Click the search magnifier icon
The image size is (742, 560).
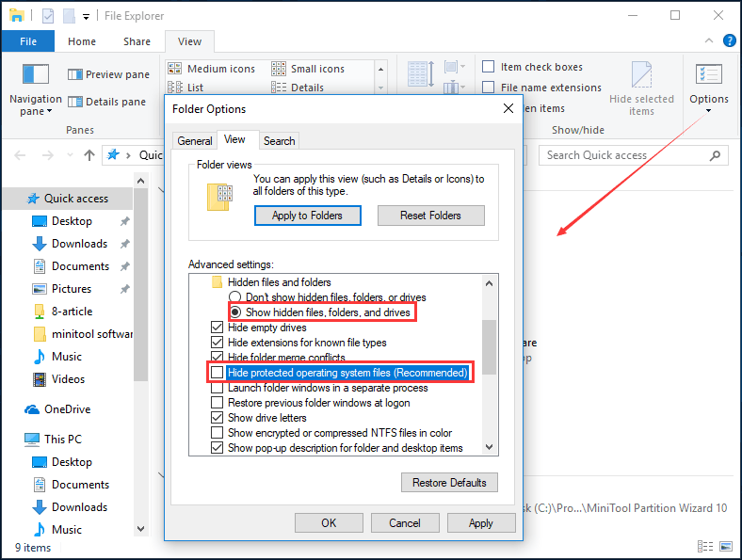click(715, 155)
